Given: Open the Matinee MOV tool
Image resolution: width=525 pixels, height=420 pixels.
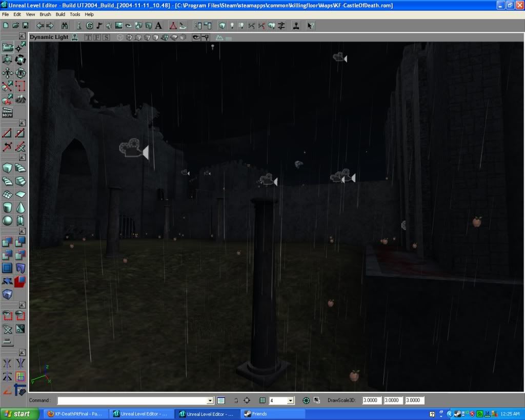Looking at the screenshot, I should 8,112.
